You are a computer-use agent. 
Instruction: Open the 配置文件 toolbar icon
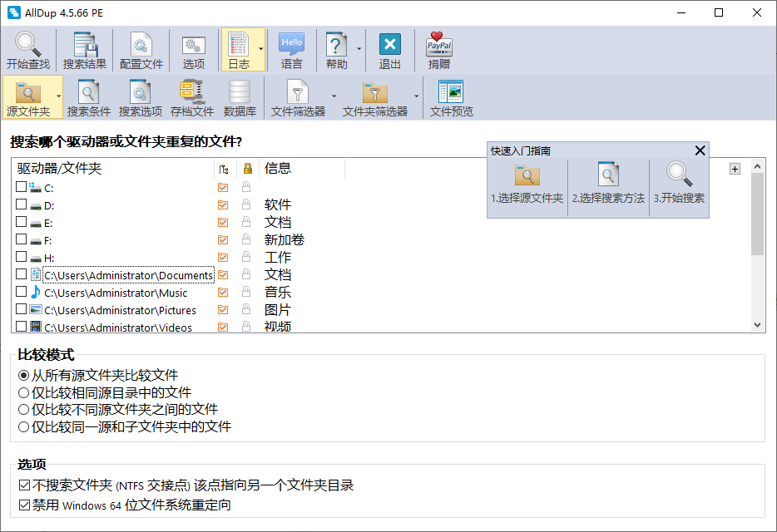[141, 50]
